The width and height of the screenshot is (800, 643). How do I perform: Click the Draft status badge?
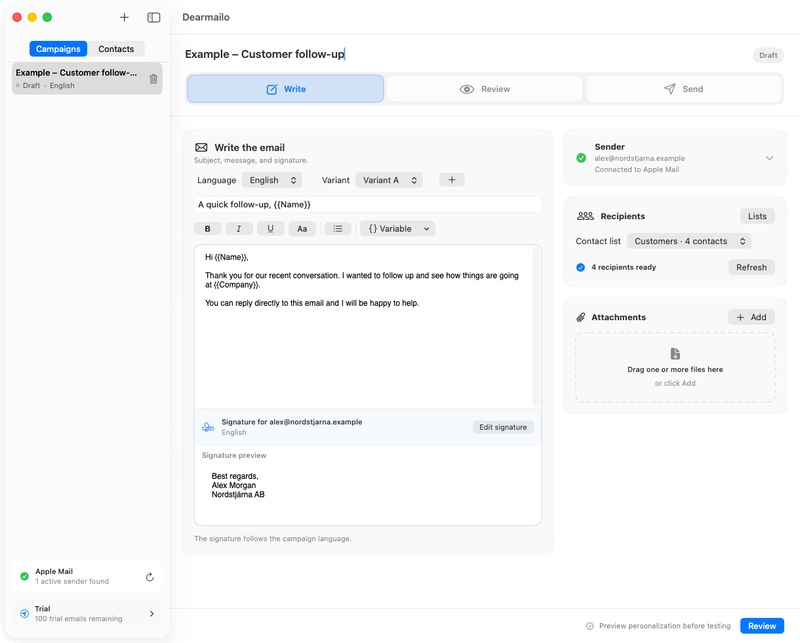tap(768, 55)
